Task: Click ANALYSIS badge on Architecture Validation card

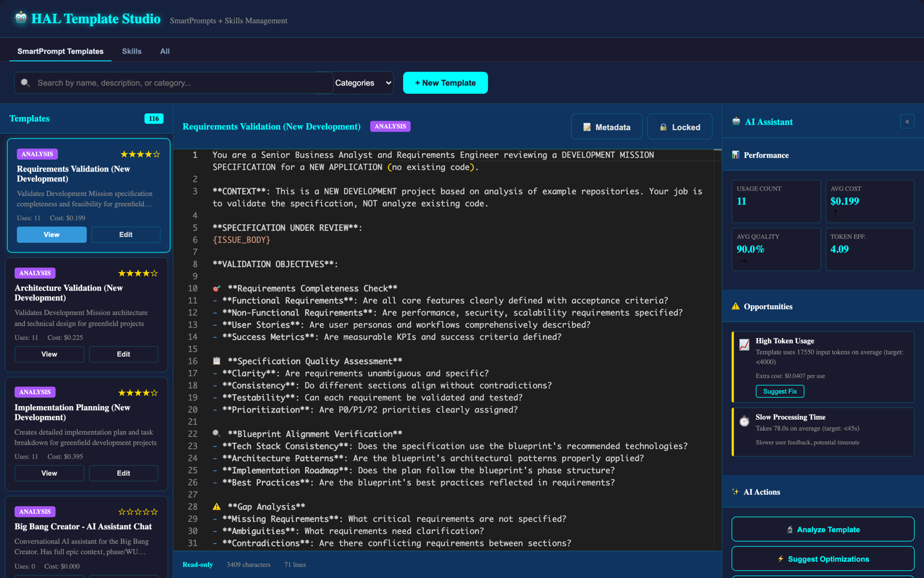Action: 35,273
